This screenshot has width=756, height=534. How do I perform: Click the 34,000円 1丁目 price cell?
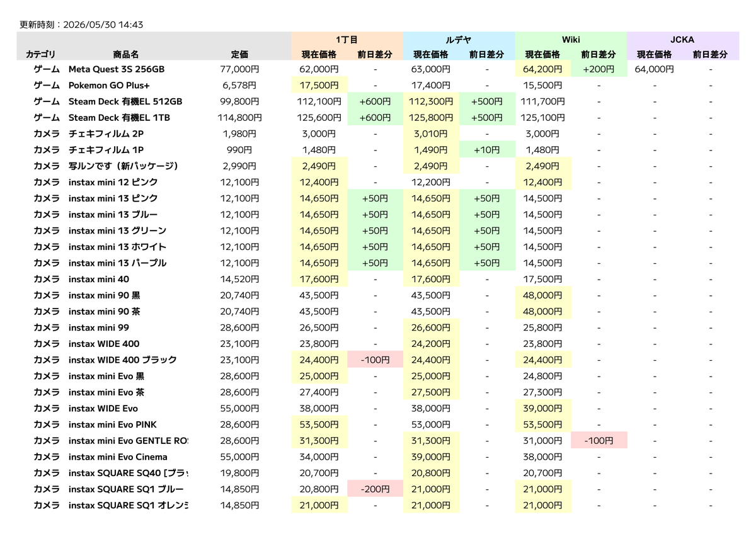pos(319,457)
